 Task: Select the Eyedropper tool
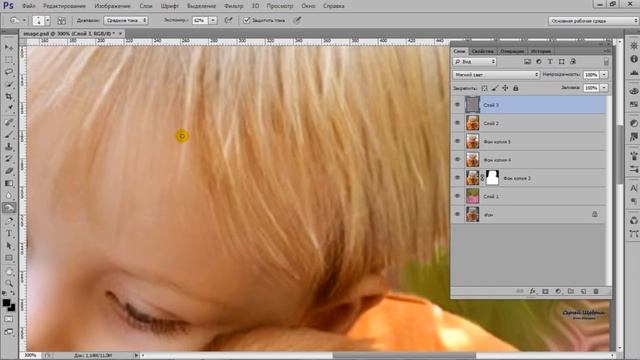9,109
